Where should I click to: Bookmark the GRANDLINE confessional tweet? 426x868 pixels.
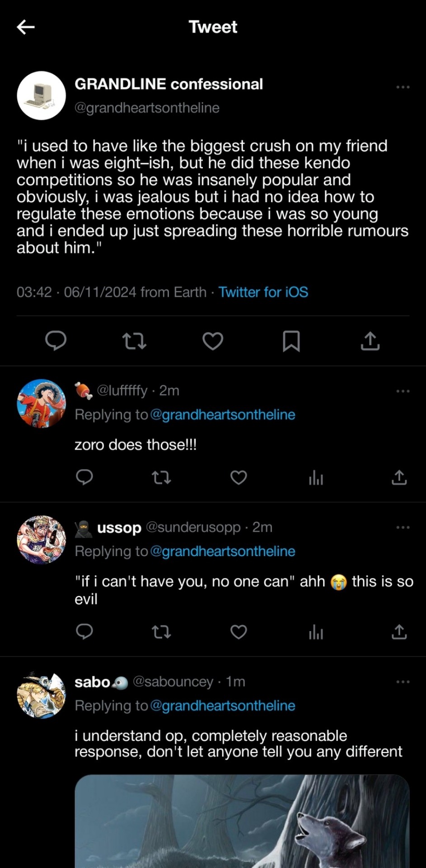pos(291,341)
